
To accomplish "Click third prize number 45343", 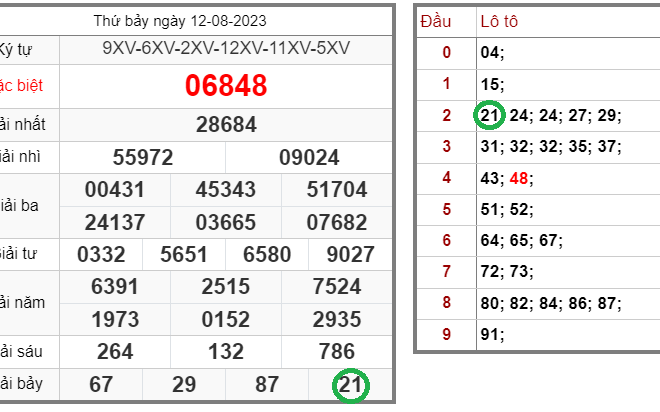I will tap(226, 189).
